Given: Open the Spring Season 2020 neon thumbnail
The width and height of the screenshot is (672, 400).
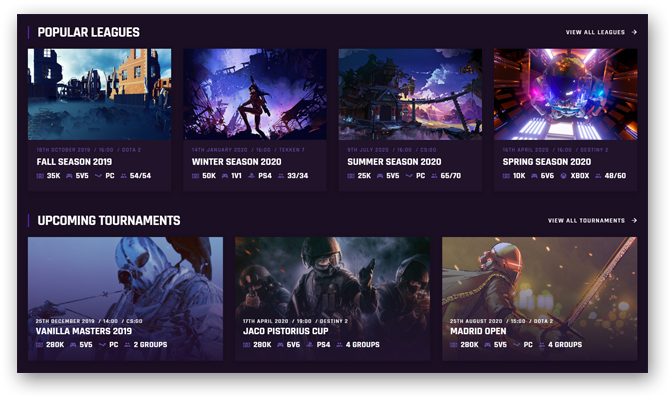Looking at the screenshot, I should (565, 94).
